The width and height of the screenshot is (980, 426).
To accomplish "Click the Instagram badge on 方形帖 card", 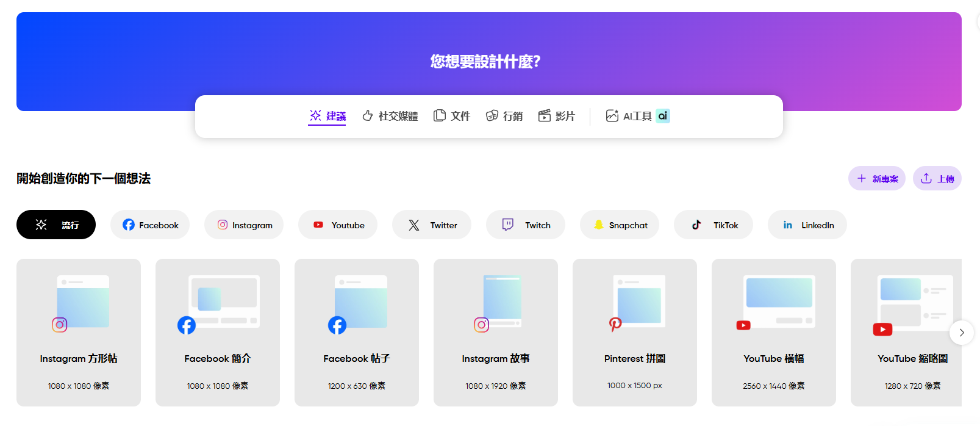I will coord(60,325).
